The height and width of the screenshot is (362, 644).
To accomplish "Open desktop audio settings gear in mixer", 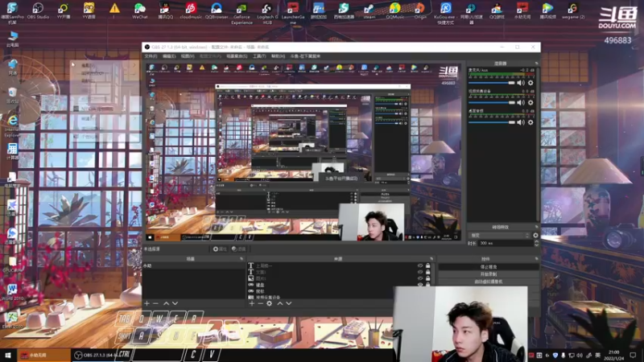I will coord(530,122).
